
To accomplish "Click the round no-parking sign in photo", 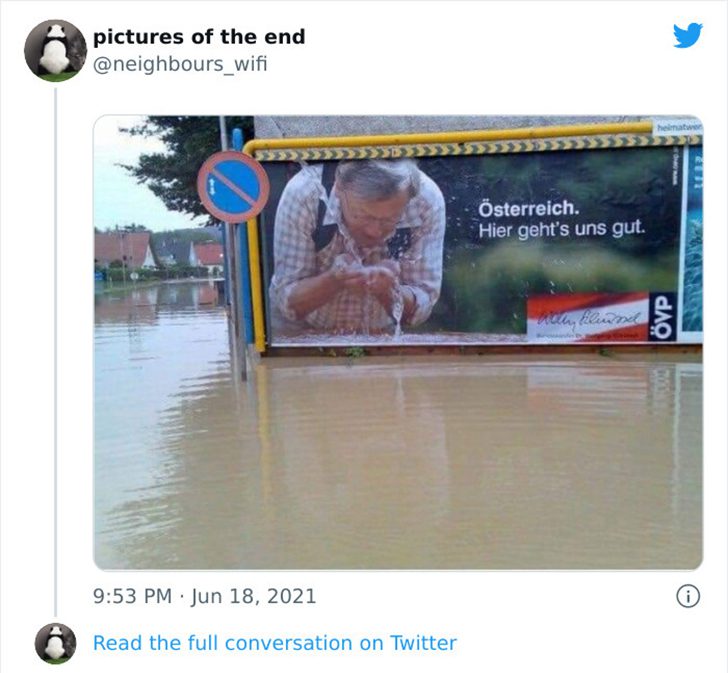I will (233, 187).
